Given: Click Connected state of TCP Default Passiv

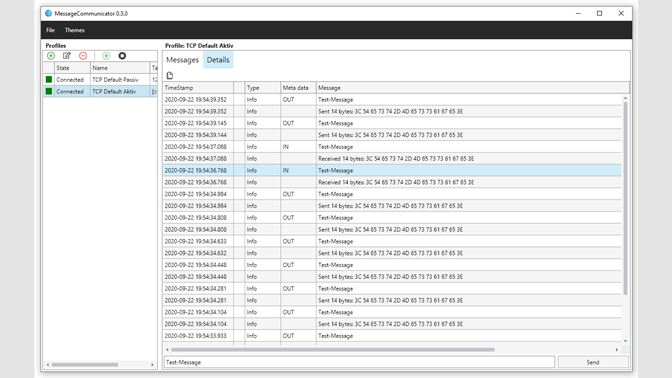Looking at the screenshot, I should (70, 80).
